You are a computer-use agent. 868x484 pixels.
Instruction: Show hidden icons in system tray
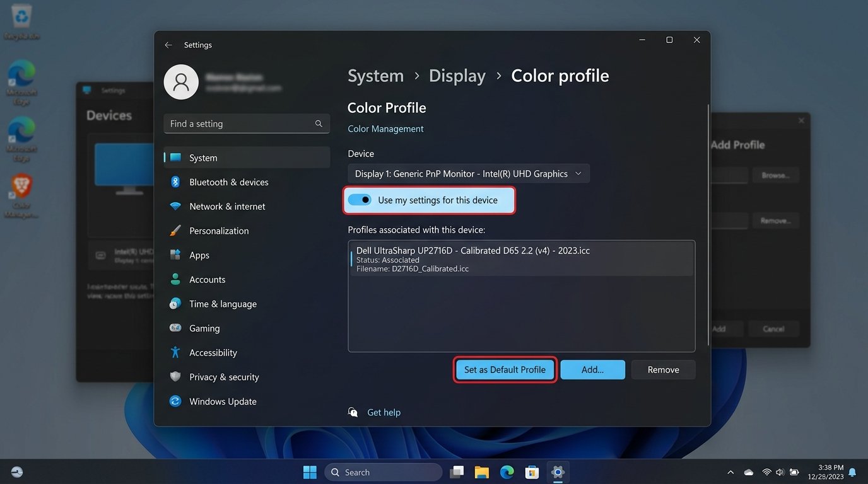730,472
